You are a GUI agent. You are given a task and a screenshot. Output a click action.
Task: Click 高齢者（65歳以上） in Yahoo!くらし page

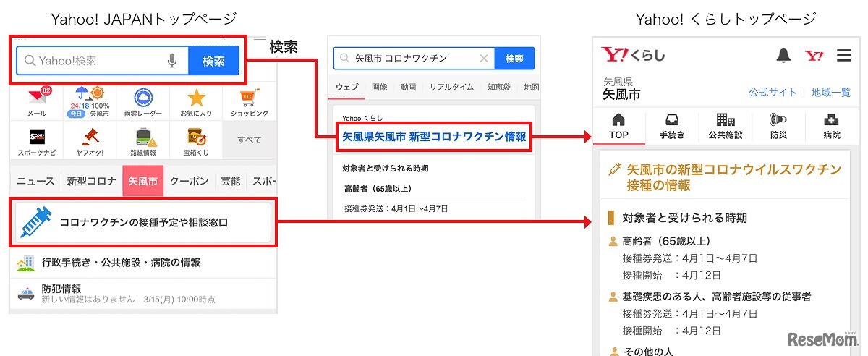tap(666, 241)
